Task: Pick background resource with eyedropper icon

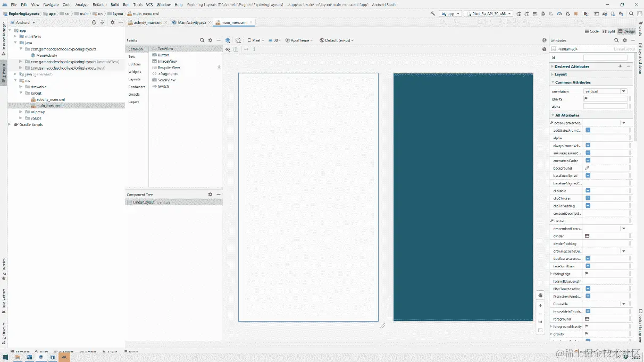Action: click(x=587, y=168)
